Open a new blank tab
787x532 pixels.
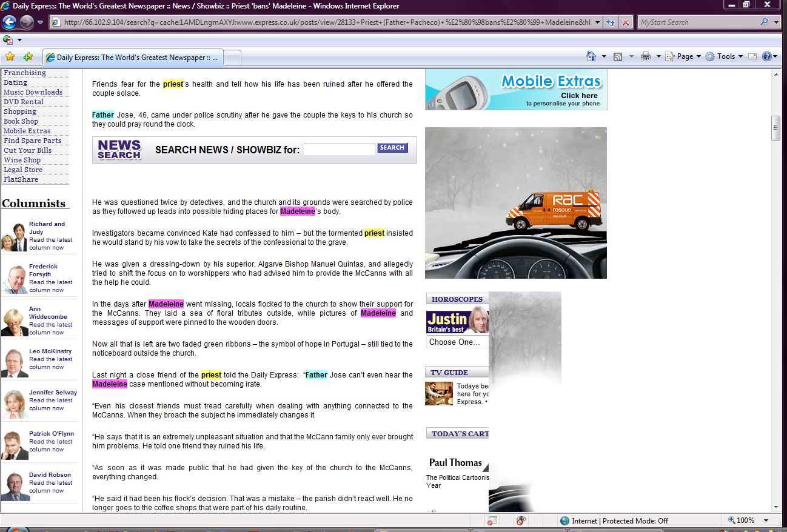233,58
